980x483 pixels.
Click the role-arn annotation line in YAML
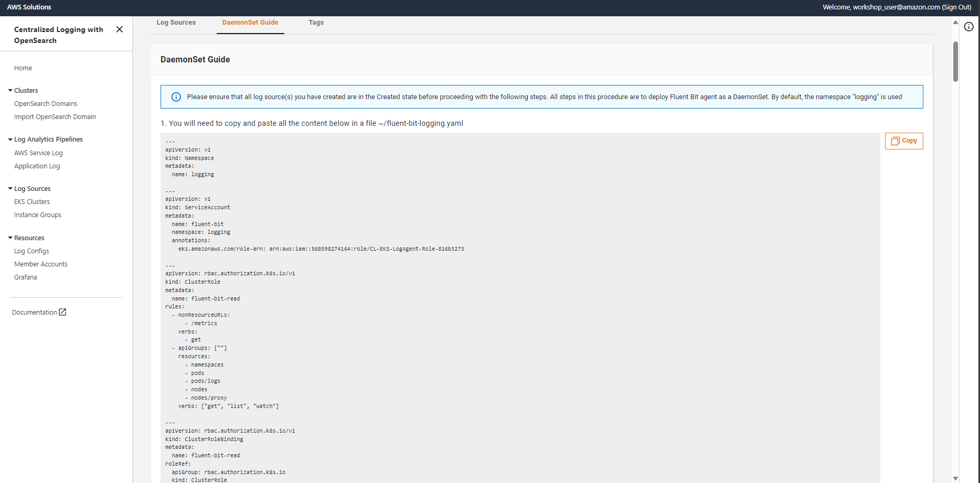(x=321, y=249)
